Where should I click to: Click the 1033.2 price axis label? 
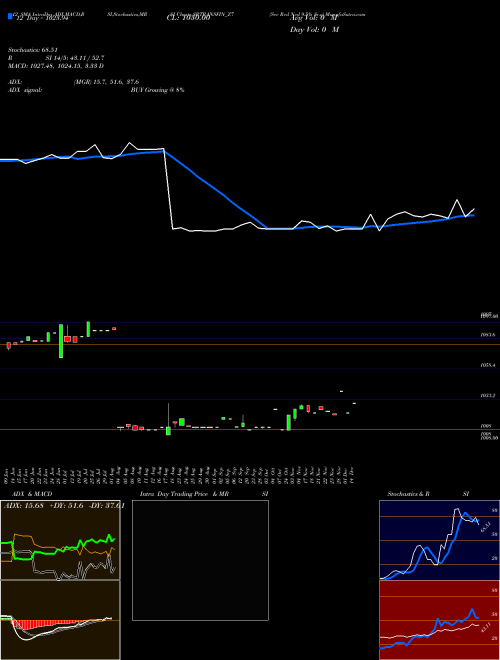coord(487,396)
